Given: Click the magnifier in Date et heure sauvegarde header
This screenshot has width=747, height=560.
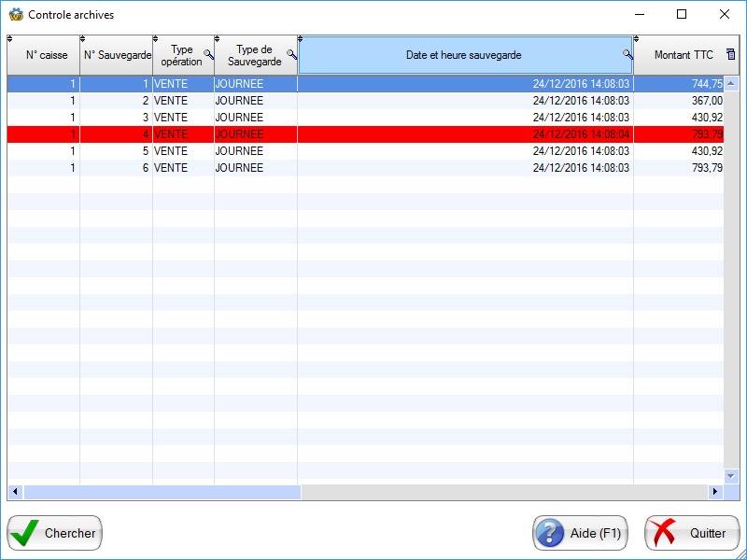Looking at the screenshot, I should [627, 55].
